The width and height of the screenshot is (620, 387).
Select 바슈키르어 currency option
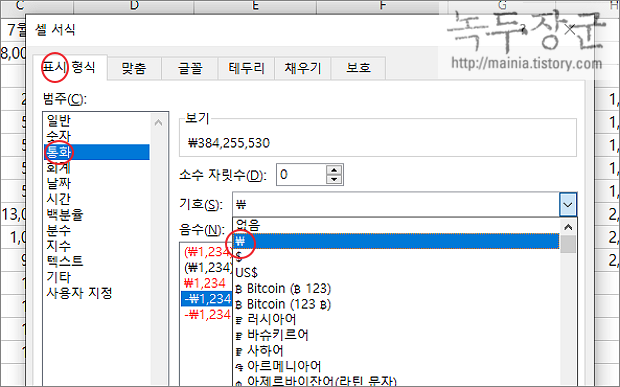point(397,335)
